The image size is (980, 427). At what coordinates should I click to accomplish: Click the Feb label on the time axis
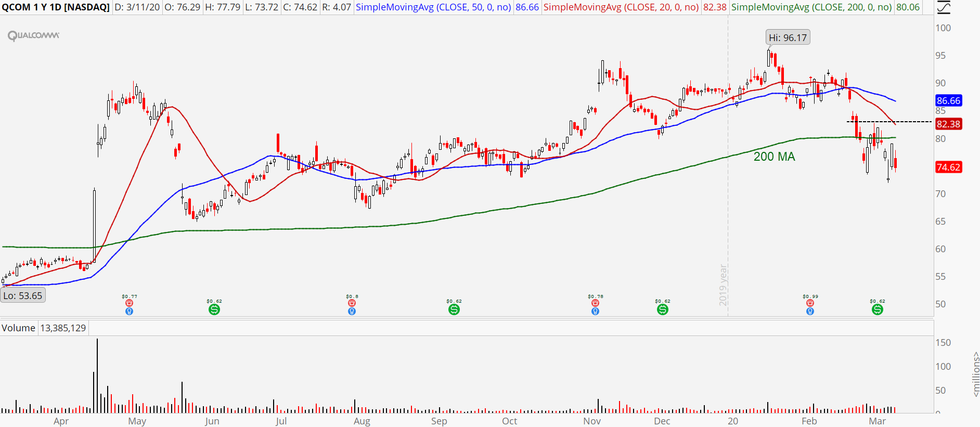[809, 421]
